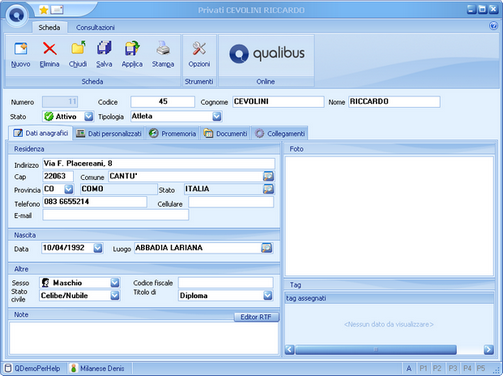Image resolution: width=503 pixels, height=376 pixels.
Task: Select the Dati anagrafici tab
Action: [x=41, y=133]
